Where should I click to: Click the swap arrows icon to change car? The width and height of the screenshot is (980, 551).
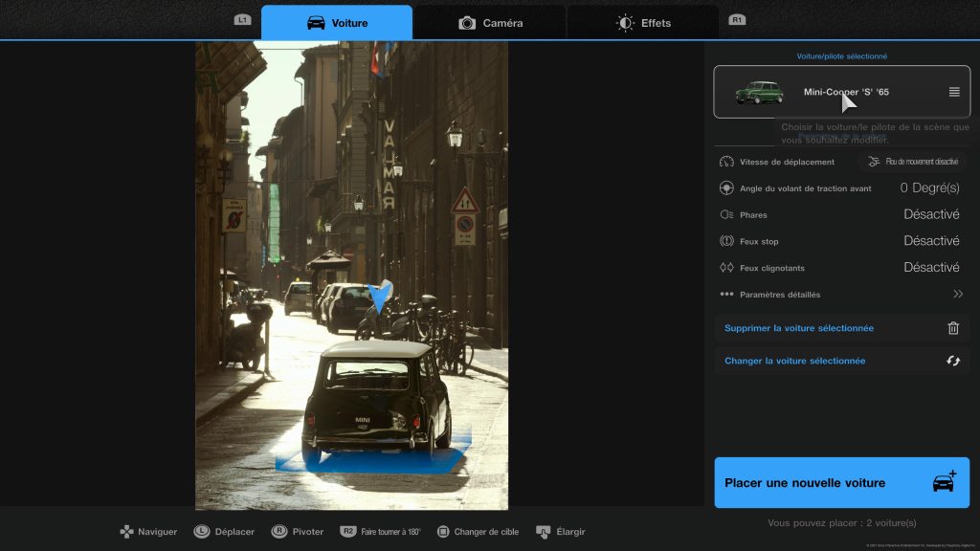tap(953, 361)
